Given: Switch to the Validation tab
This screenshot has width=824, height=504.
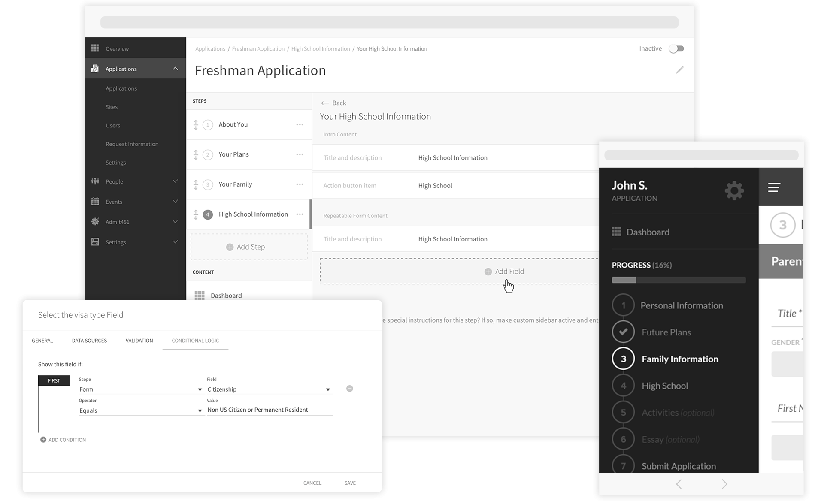Looking at the screenshot, I should [x=139, y=341].
